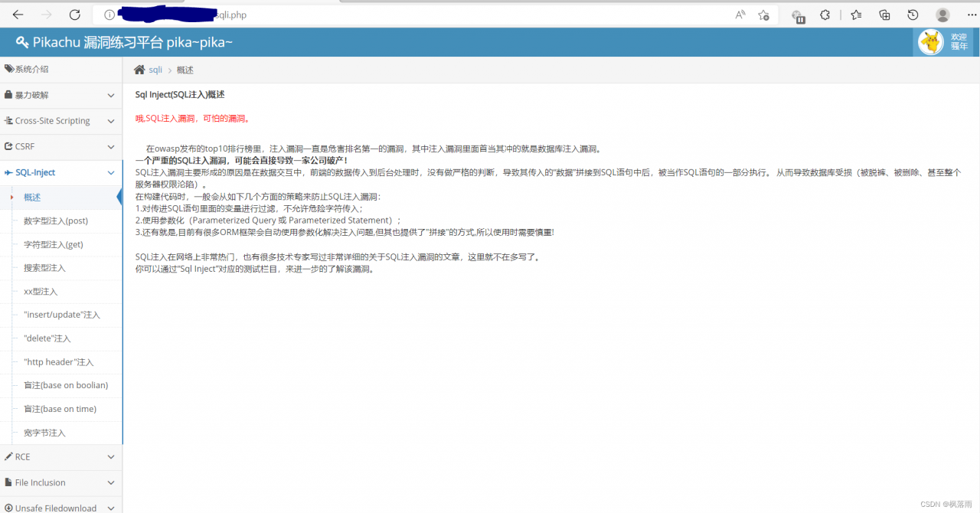Click the sqli breadcrumb link
This screenshot has width=980, height=513.
point(155,69)
